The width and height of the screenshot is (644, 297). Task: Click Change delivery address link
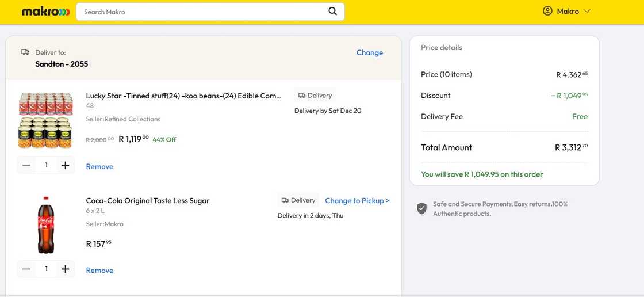[x=370, y=52]
